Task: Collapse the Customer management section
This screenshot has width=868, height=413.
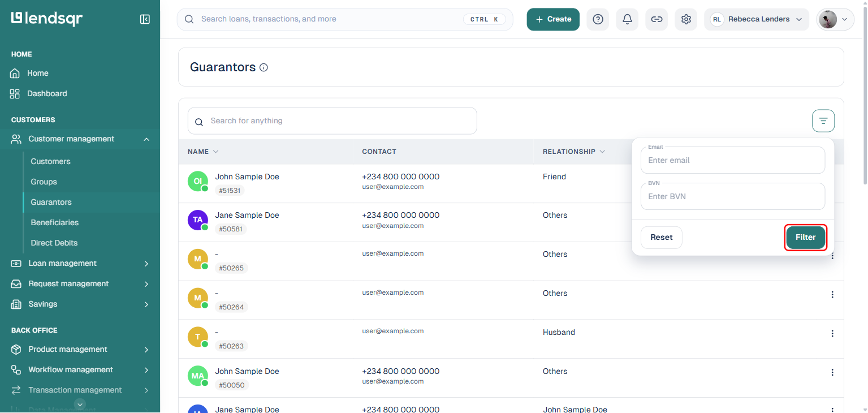Action: pyautogui.click(x=80, y=139)
